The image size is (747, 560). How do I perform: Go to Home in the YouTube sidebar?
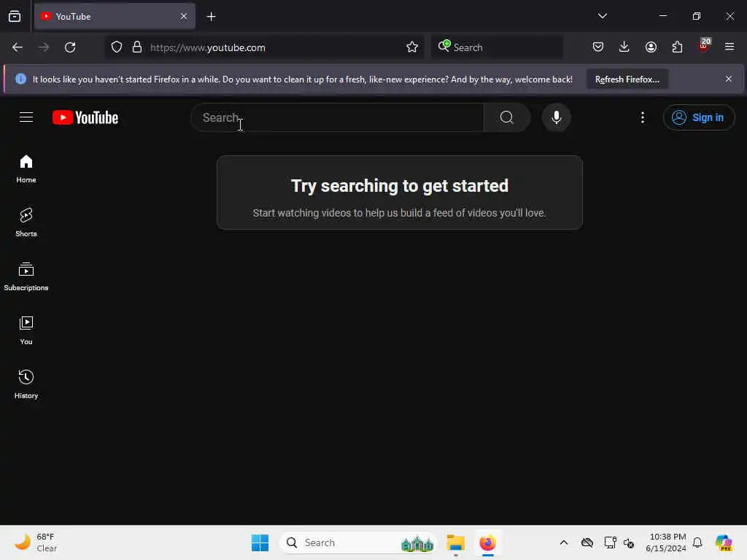coord(26,169)
